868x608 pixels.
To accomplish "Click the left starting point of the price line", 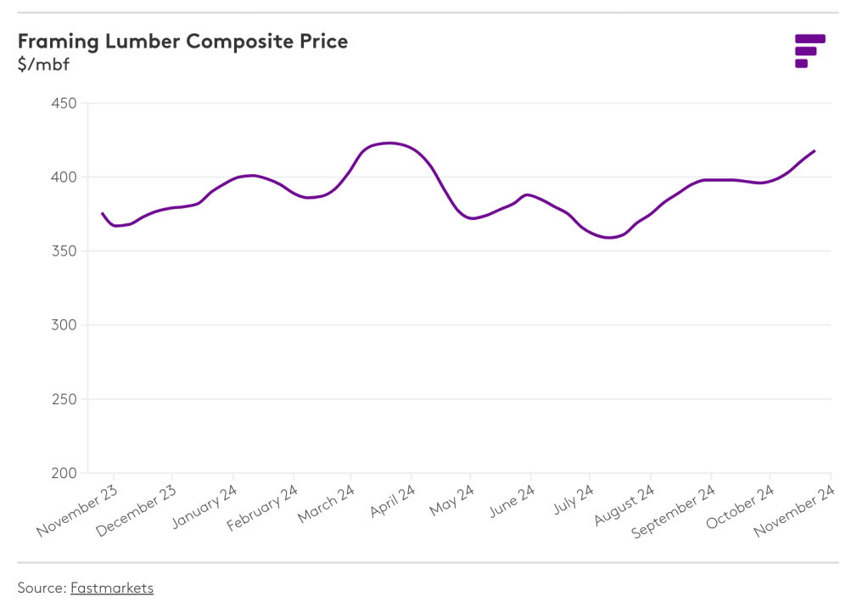I will point(102,213).
